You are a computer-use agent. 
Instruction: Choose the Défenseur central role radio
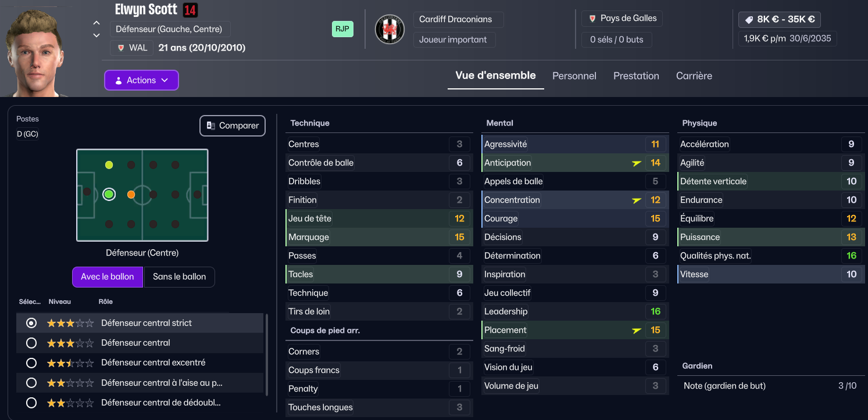31,343
